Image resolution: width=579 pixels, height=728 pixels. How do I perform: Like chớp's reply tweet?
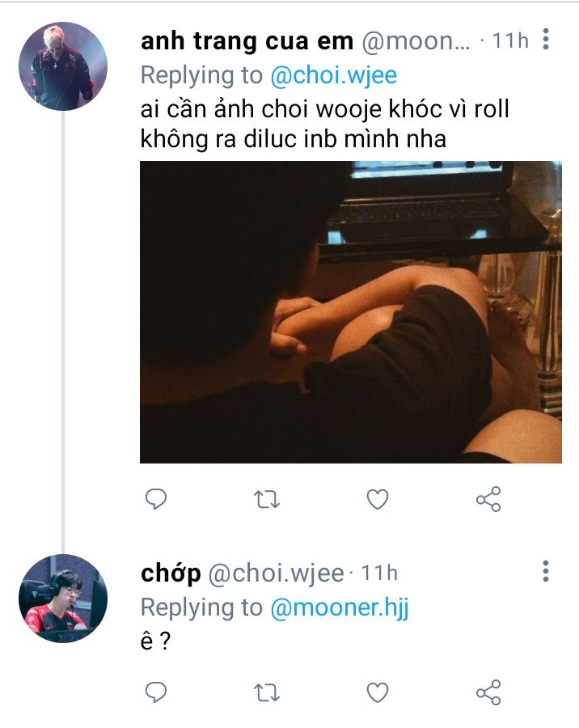coord(378,692)
